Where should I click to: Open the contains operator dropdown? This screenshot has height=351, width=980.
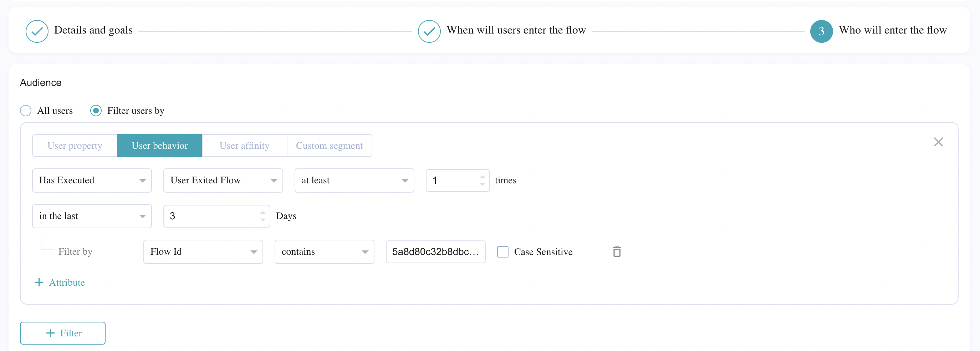[x=324, y=251]
